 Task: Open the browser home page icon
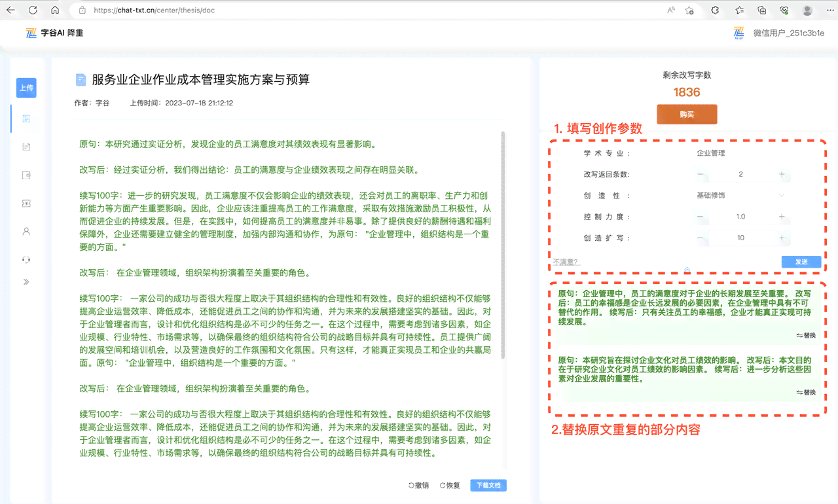(x=55, y=10)
